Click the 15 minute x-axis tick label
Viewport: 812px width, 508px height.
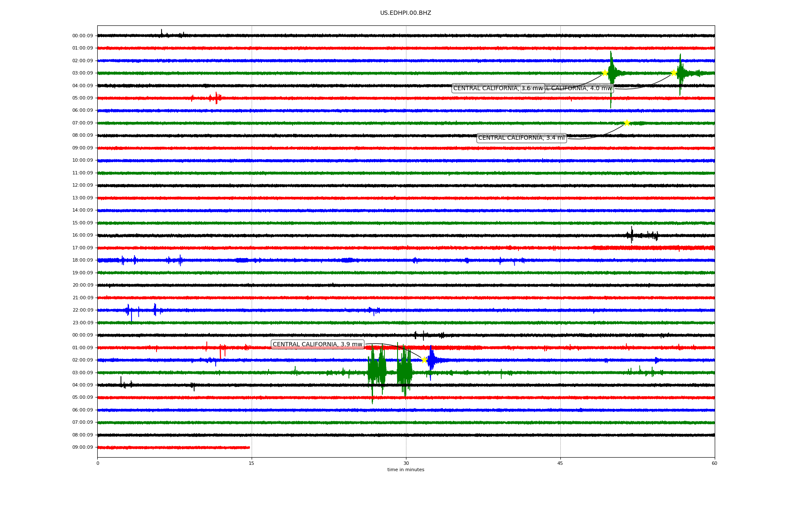252,463
